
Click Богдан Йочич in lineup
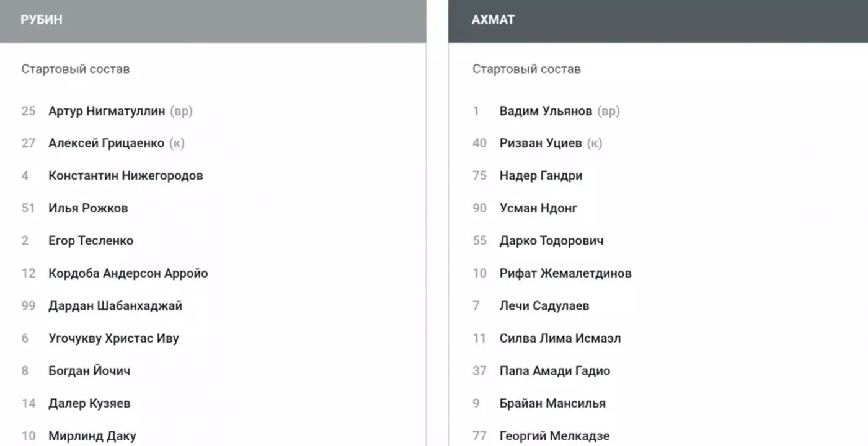(89, 371)
